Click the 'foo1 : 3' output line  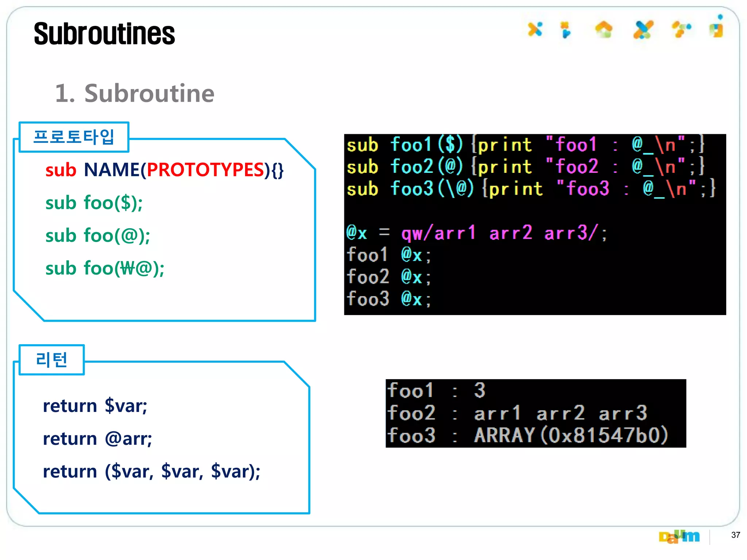click(436, 390)
